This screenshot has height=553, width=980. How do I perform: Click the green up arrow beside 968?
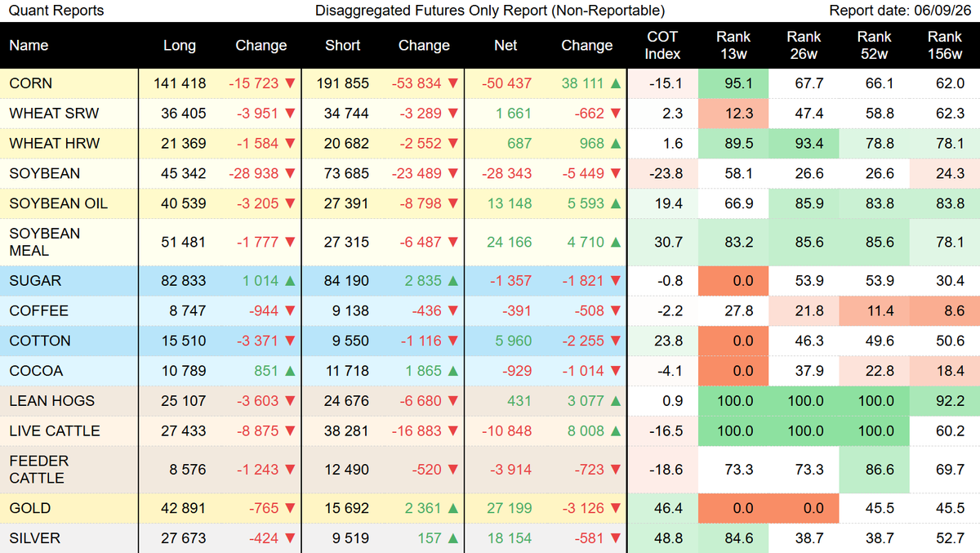pos(616,144)
